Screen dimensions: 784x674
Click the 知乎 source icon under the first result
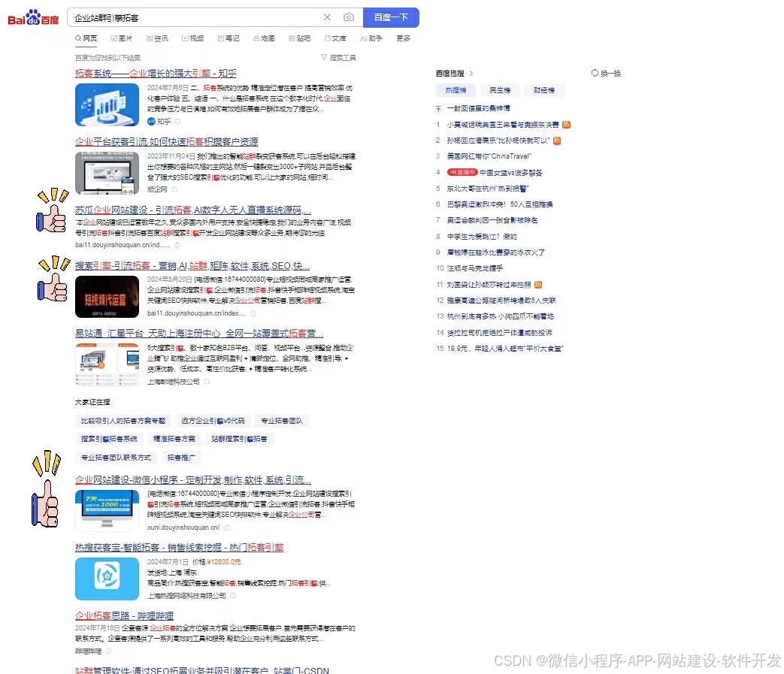(x=151, y=122)
